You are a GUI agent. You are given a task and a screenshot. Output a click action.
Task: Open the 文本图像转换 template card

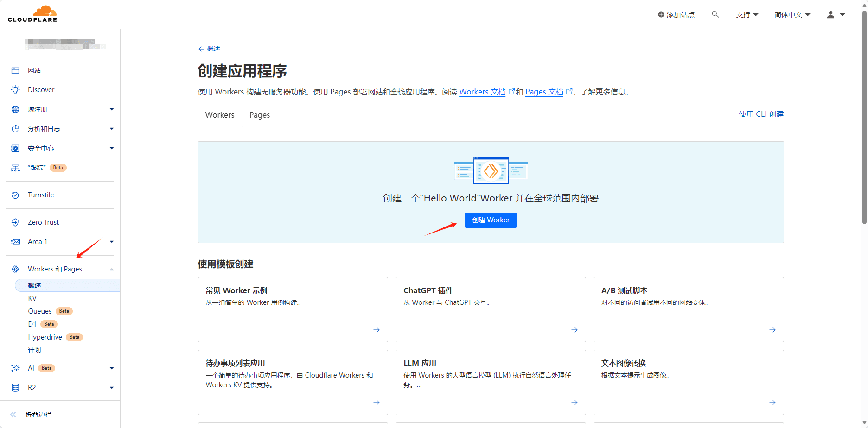pyautogui.click(x=689, y=382)
